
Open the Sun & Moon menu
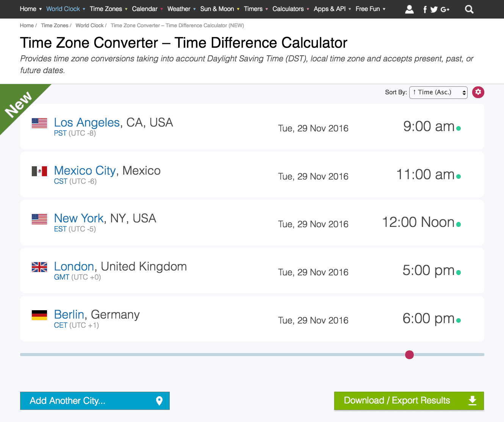(220, 9)
